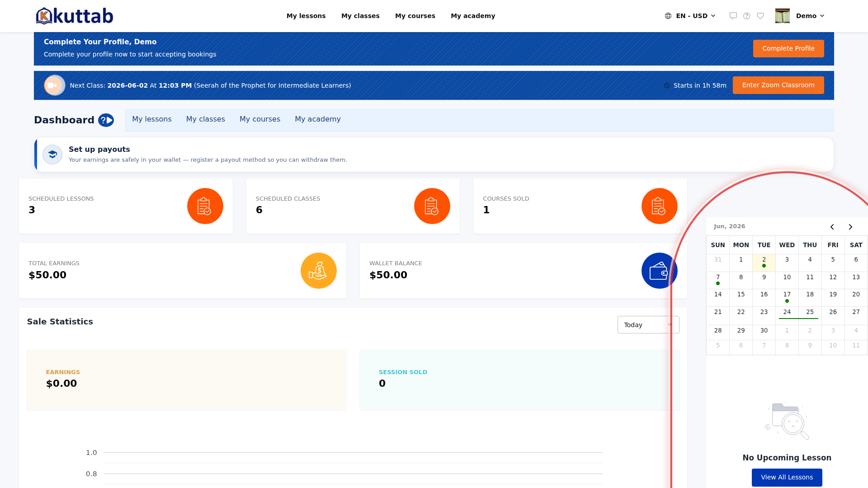Click View All Lessons button
This screenshot has height=488, width=868.
(x=787, y=478)
